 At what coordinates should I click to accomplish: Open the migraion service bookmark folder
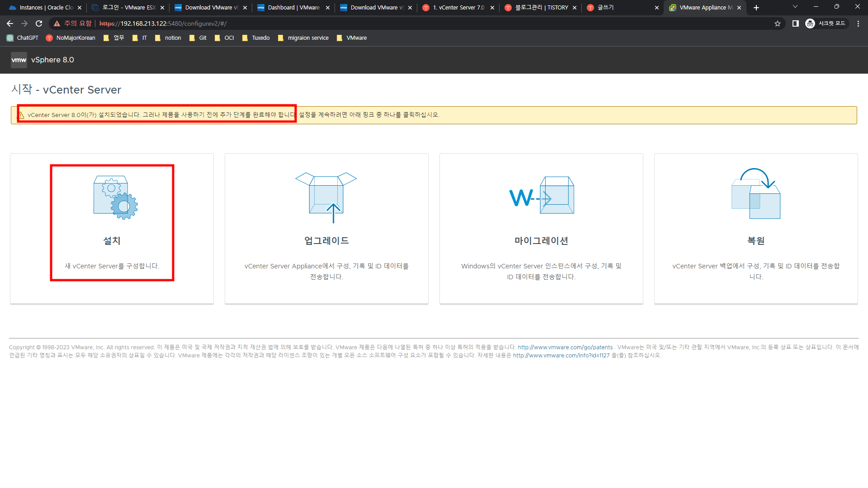pyautogui.click(x=303, y=38)
